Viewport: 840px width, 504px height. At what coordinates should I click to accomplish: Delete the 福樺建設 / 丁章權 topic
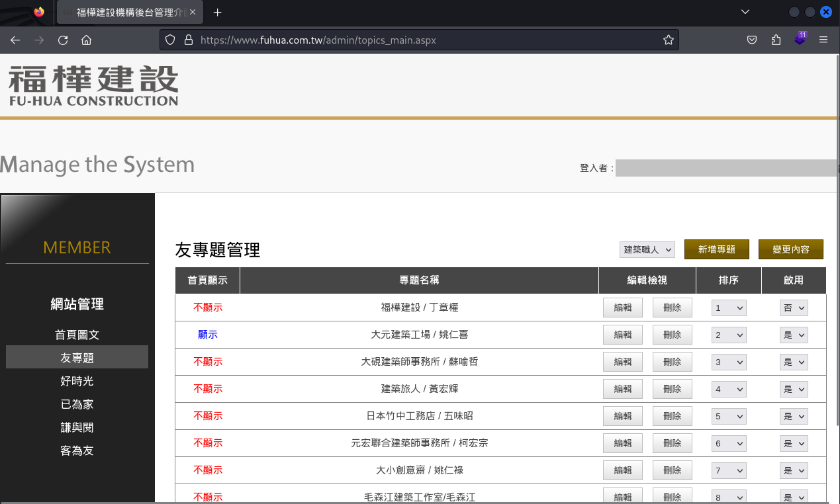[672, 308]
